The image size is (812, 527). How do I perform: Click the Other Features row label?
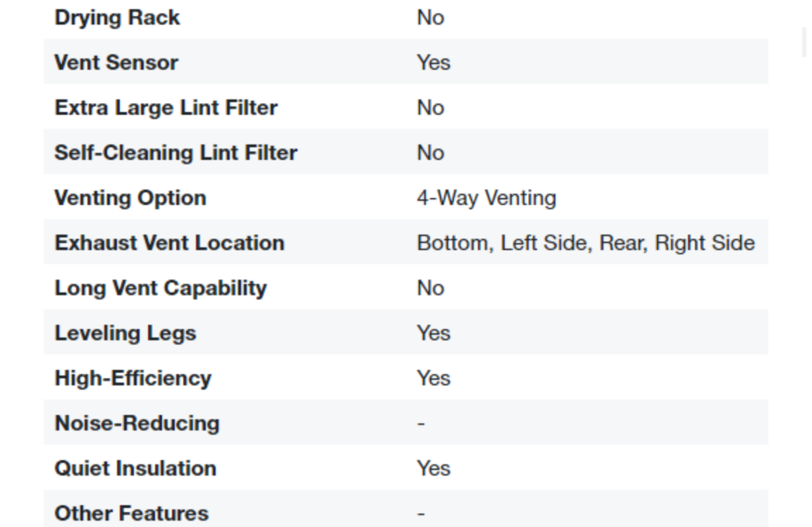(x=131, y=514)
